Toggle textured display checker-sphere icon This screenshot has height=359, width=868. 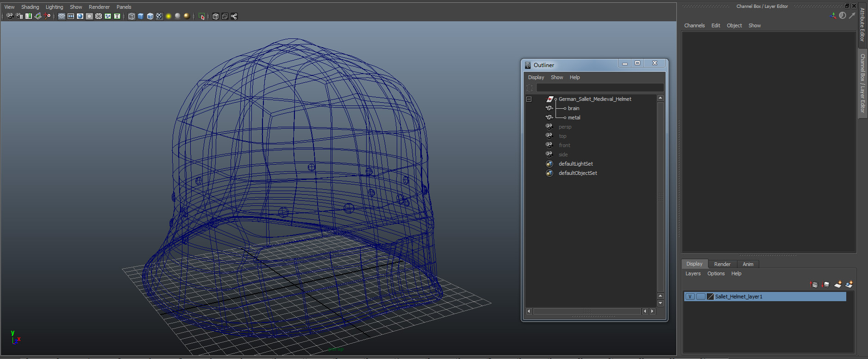159,16
